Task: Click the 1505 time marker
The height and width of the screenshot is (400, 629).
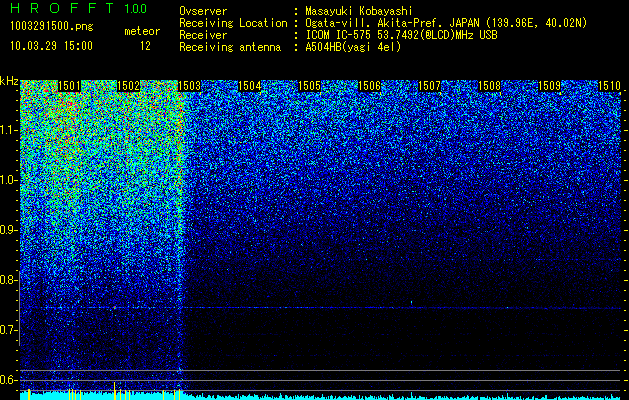Action: pyautogui.click(x=310, y=86)
